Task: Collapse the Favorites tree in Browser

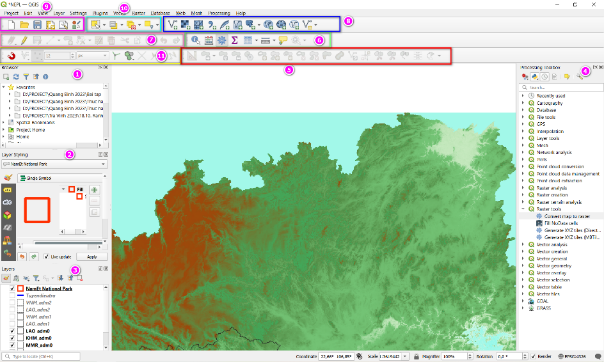Action: click(x=4, y=87)
